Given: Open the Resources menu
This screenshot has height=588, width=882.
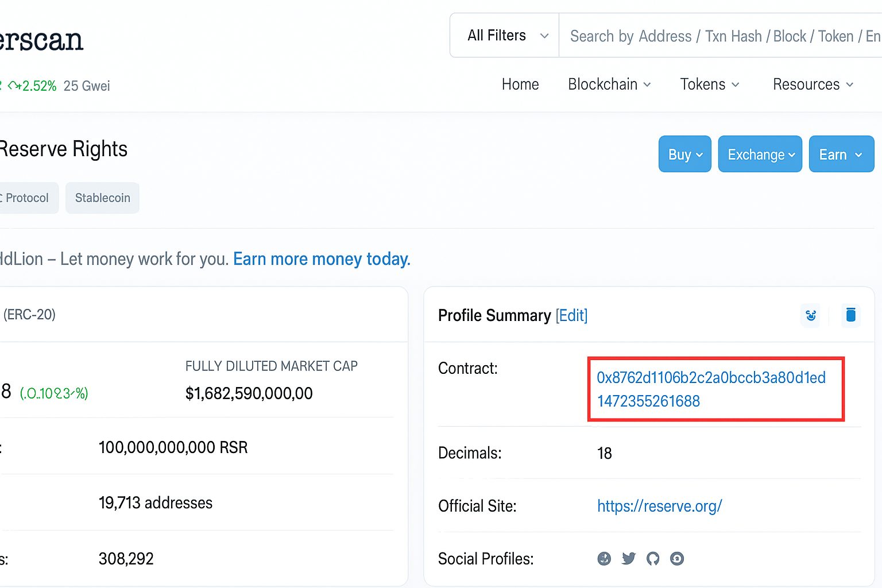Looking at the screenshot, I should pyautogui.click(x=813, y=84).
